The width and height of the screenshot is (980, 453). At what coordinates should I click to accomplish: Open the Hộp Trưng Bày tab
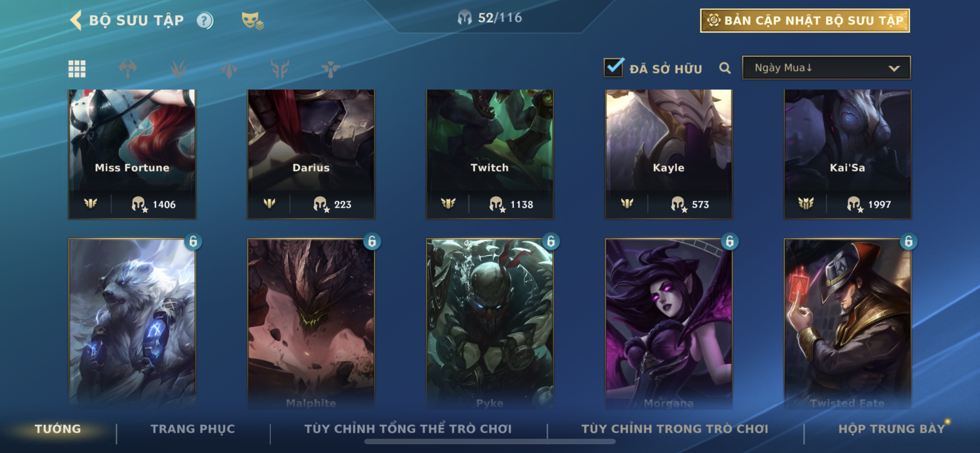tap(892, 429)
